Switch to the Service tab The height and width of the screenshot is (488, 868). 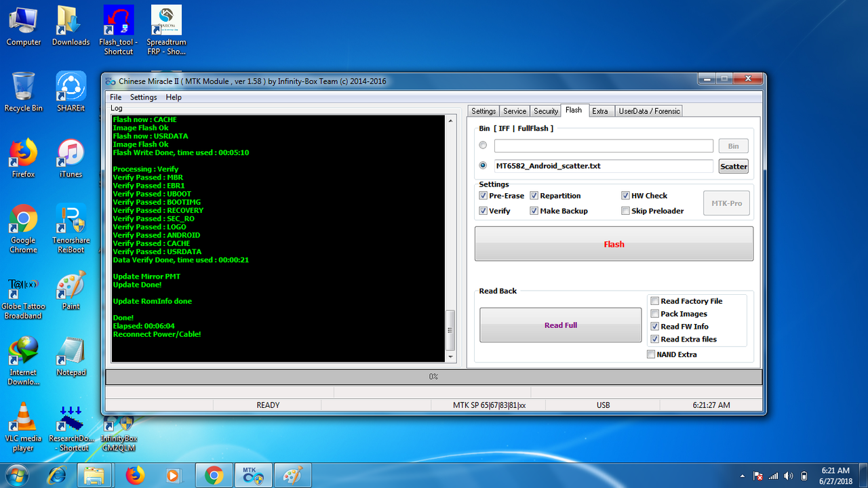pyautogui.click(x=515, y=111)
